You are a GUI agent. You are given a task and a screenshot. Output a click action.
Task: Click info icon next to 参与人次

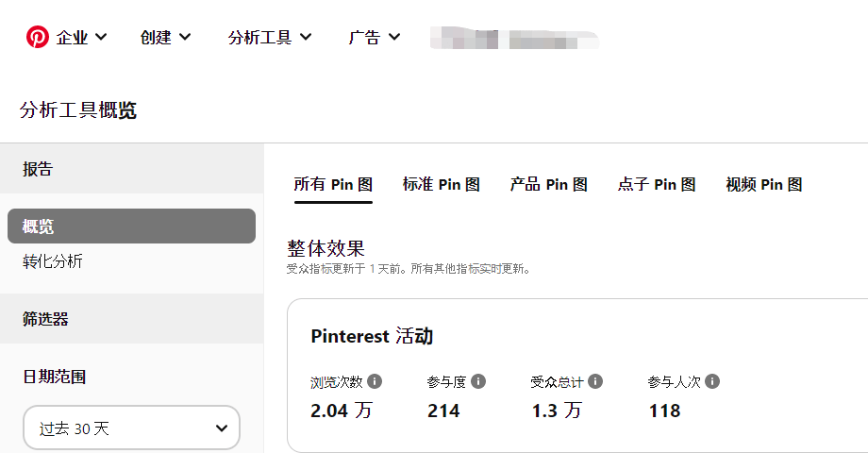pos(712,381)
